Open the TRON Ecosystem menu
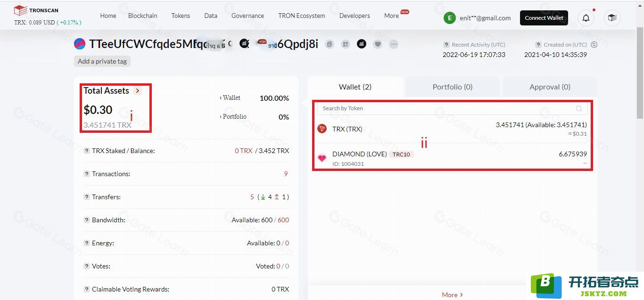 302,16
